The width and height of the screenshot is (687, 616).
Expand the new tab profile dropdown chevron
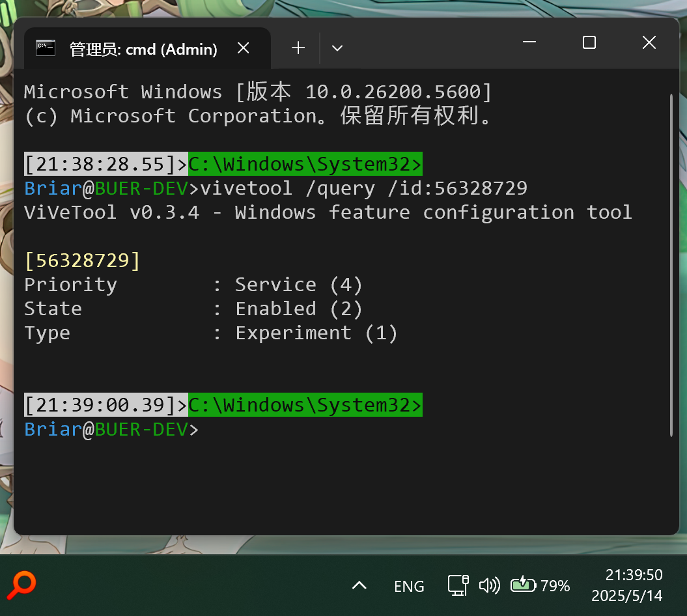(x=337, y=48)
